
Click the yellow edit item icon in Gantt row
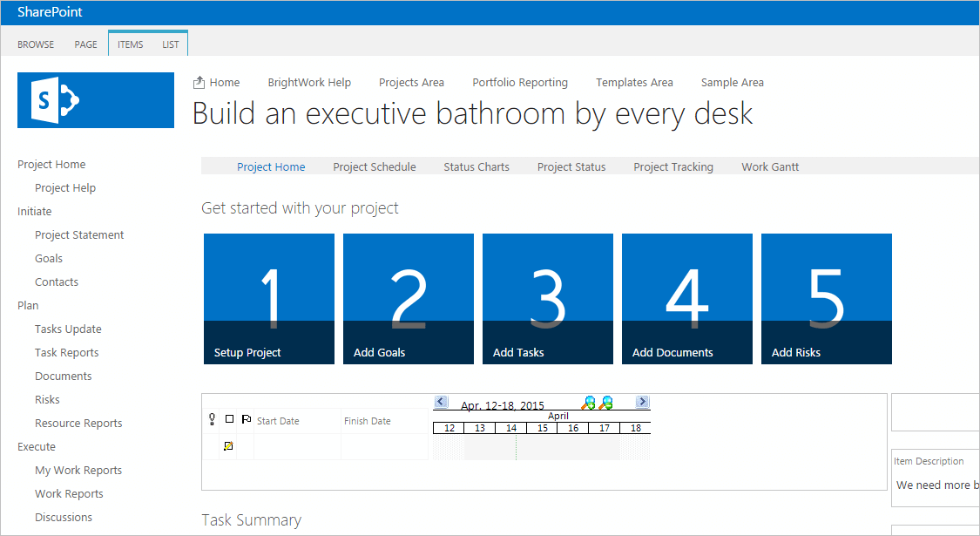pyautogui.click(x=228, y=446)
